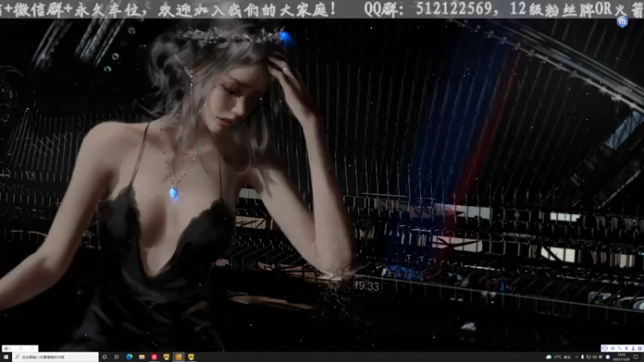Open the Wi-Fi network tray icon
The width and height of the screenshot is (644, 362).
coord(601,357)
